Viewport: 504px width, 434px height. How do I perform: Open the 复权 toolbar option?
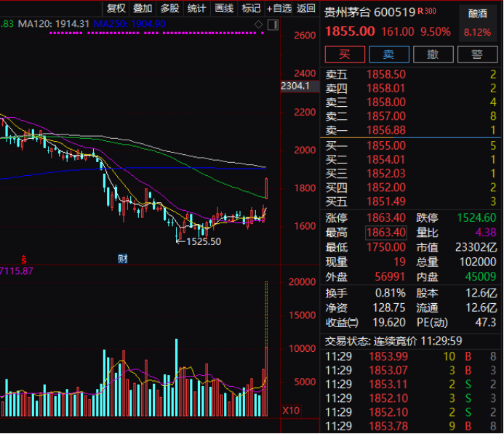tap(116, 8)
